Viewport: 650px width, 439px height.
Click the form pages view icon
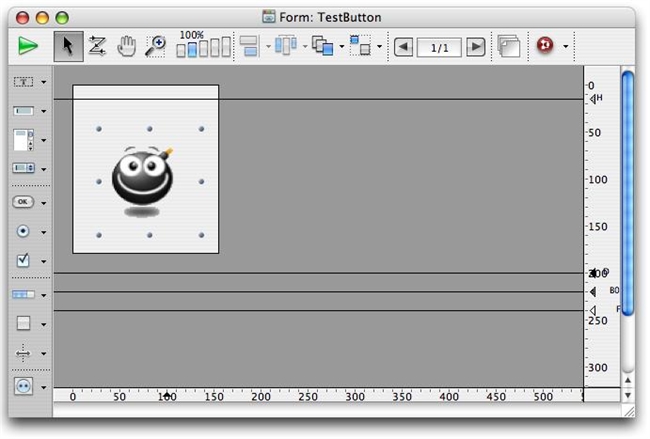pos(509,46)
